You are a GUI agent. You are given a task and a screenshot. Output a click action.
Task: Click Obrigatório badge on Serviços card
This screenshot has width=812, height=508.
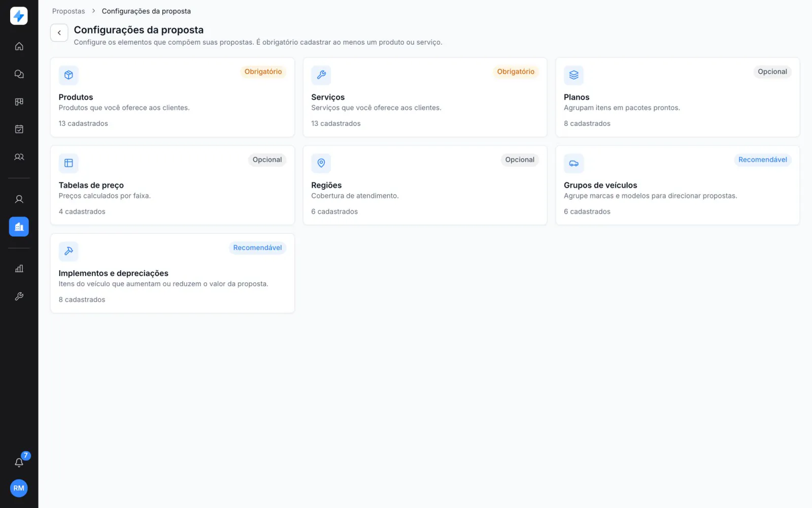click(x=516, y=72)
